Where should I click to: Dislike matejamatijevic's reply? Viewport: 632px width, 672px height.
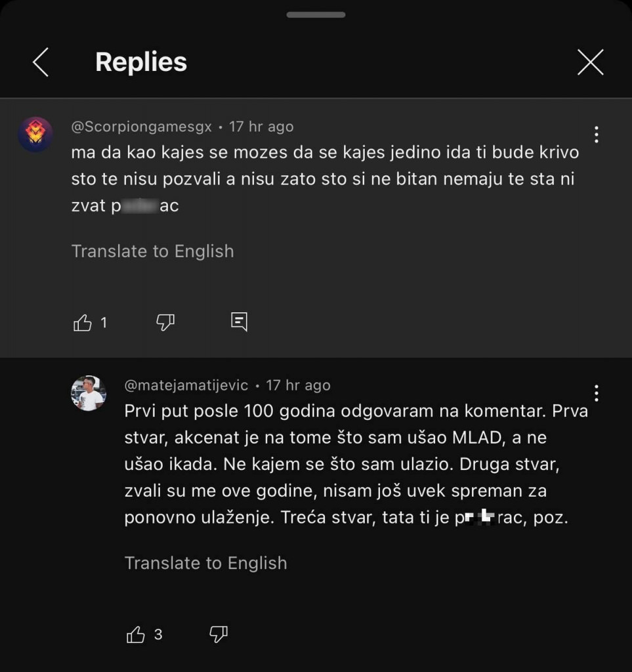pyautogui.click(x=218, y=633)
